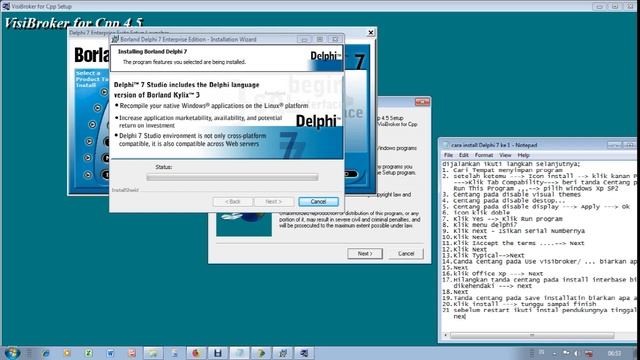Open the Edit menu in Notepad
The width and height of the screenshot is (640, 360).
click(x=464, y=155)
